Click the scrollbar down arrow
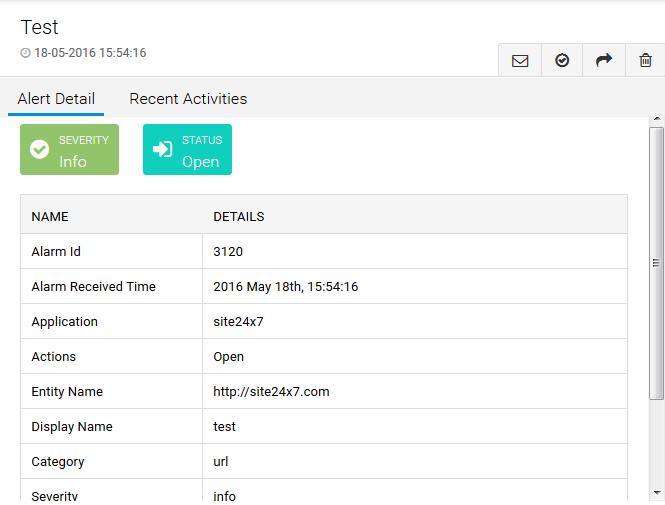Image resolution: width=665 pixels, height=505 pixels. point(656,492)
